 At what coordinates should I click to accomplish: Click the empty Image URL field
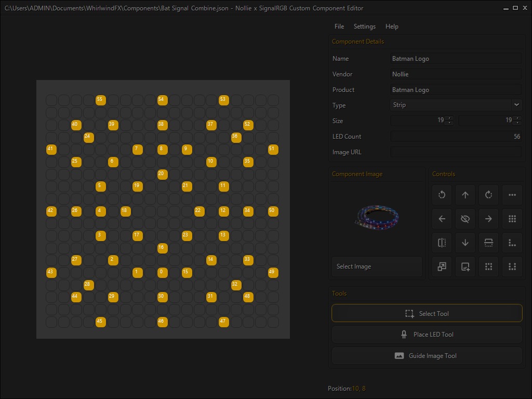456,152
